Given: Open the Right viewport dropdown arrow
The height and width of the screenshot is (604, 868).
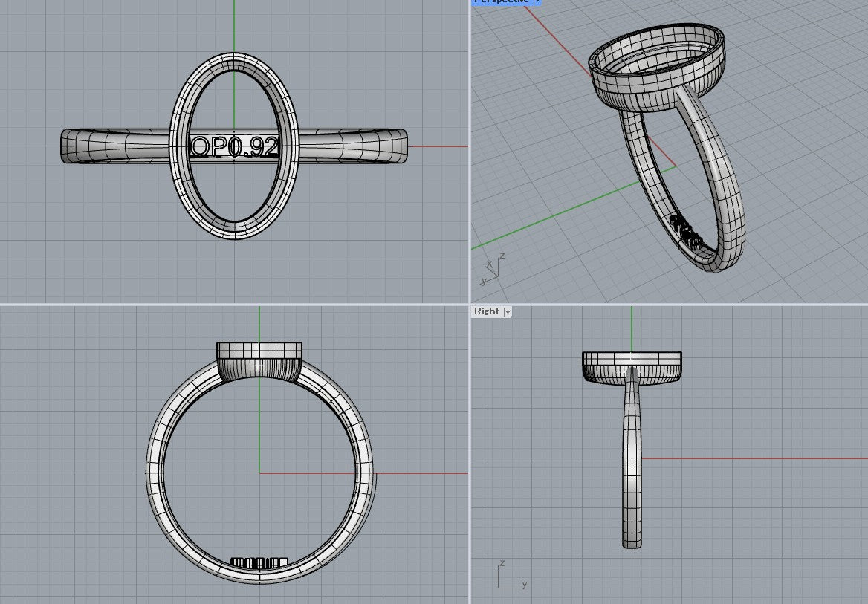Looking at the screenshot, I should [x=507, y=312].
